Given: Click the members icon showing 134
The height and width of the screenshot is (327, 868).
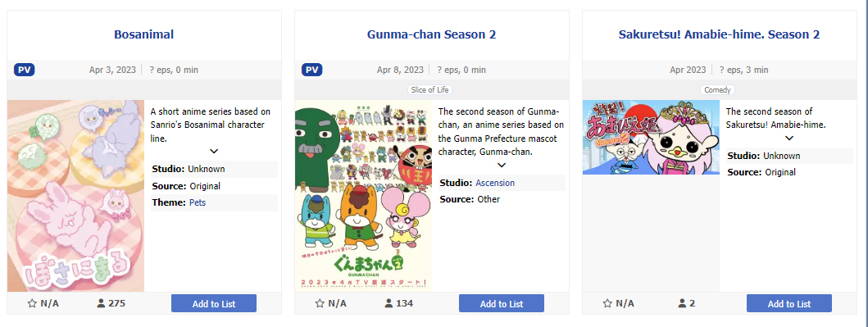Looking at the screenshot, I should (x=389, y=303).
